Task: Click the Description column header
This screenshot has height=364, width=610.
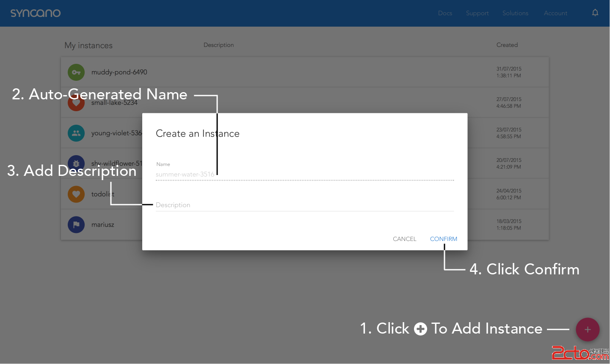Action: tap(218, 45)
